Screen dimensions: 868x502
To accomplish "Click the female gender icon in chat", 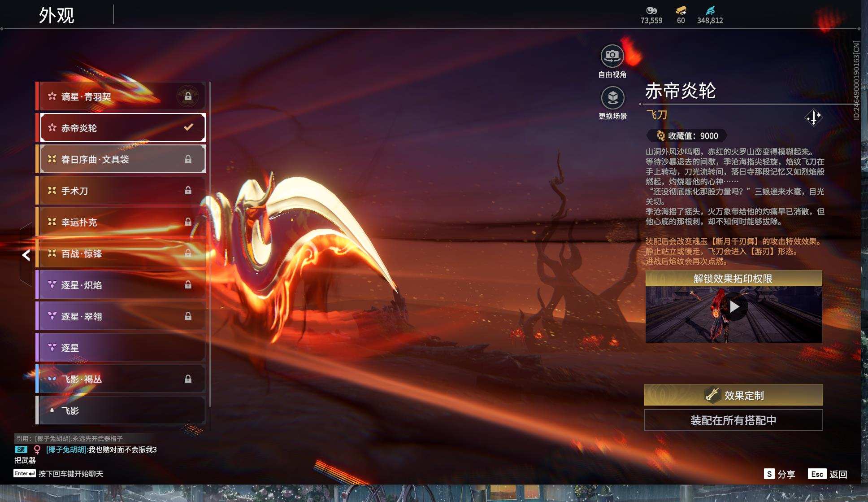I will pos(37,450).
